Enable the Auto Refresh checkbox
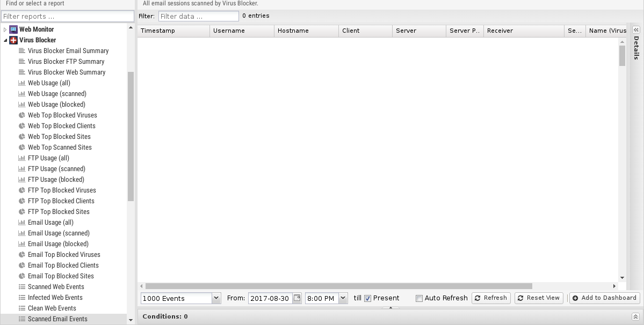The image size is (644, 325). point(419,298)
